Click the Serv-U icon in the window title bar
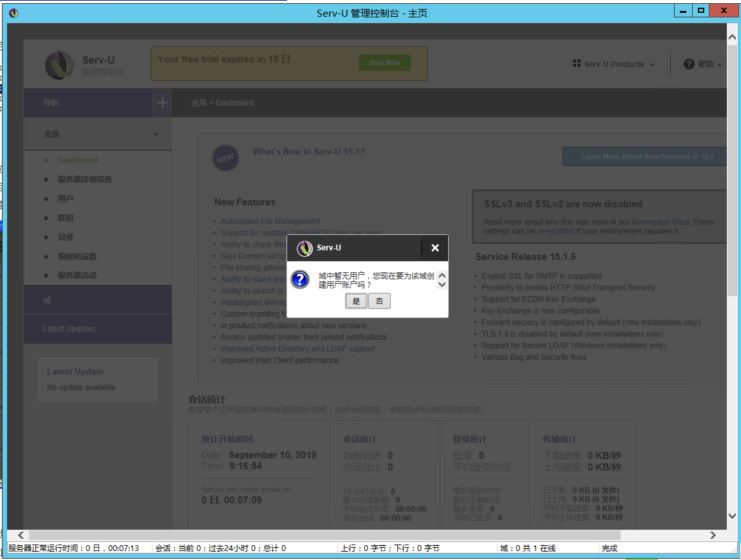 pyautogui.click(x=14, y=13)
